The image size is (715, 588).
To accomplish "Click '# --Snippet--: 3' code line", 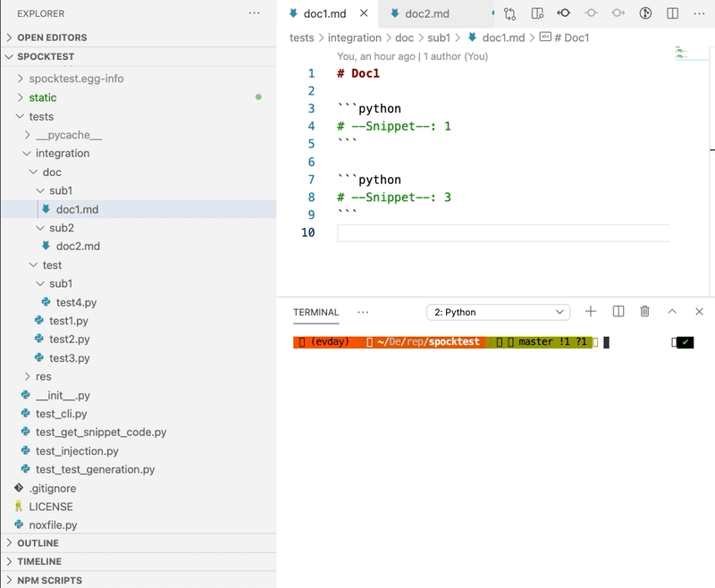I will [394, 197].
